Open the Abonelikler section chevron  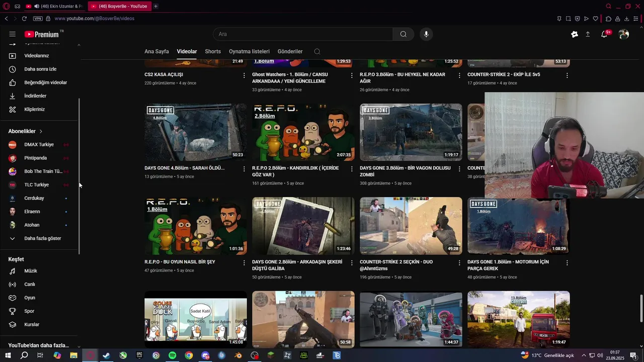pyautogui.click(x=41, y=131)
